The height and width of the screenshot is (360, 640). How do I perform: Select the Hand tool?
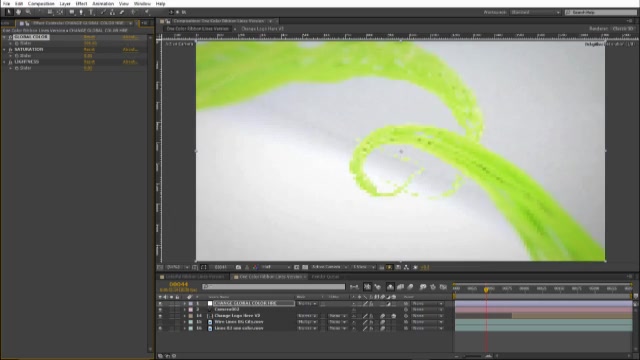pos(18,13)
